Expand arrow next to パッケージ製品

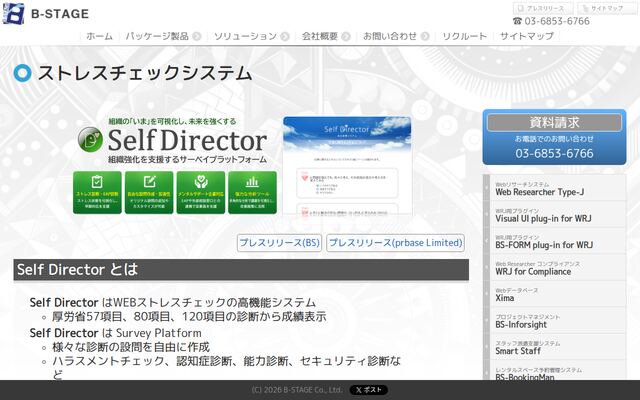(x=197, y=36)
